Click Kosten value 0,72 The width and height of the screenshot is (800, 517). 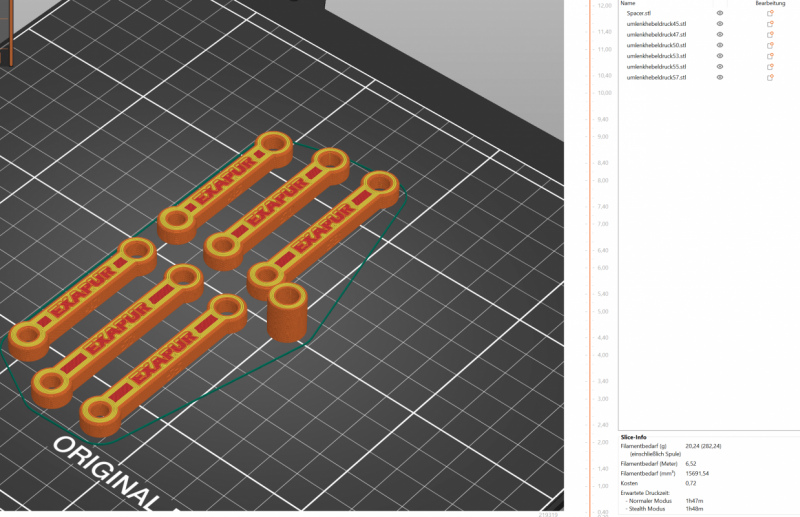[x=691, y=483]
